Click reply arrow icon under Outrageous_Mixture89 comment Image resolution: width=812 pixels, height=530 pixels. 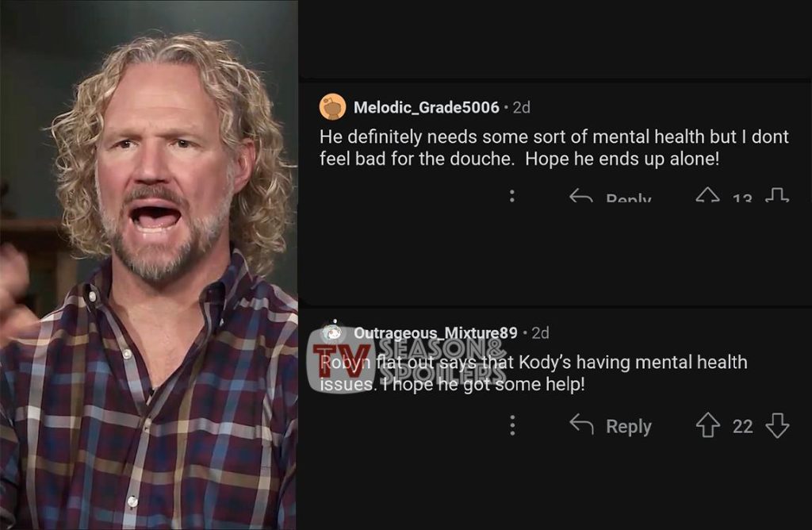[581, 424]
